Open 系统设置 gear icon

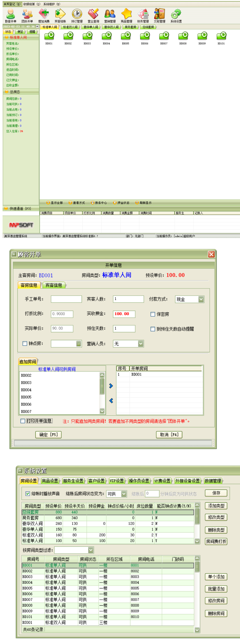click(176, 14)
